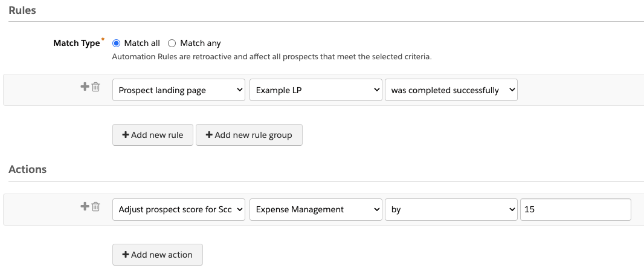The image size is (644, 274).
Task: Open the 'was completed successfully' dropdown
Action: tap(451, 90)
